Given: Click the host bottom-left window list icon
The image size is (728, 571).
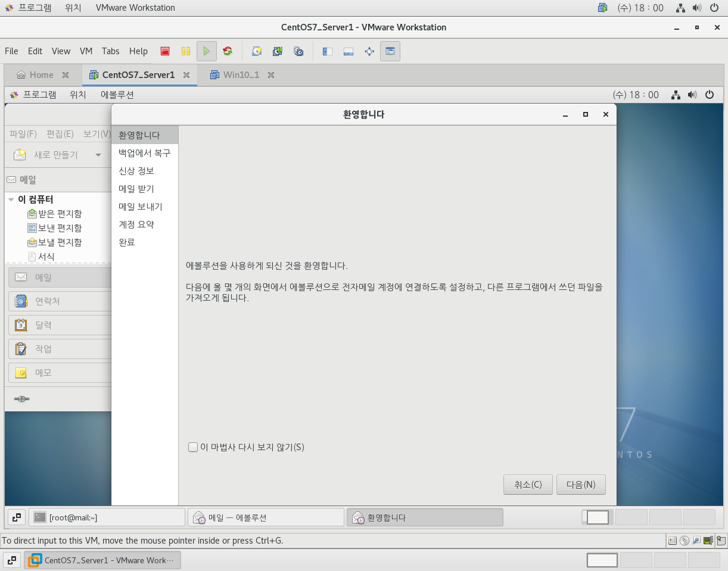Looking at the screenshot, I should click(12, 560).
